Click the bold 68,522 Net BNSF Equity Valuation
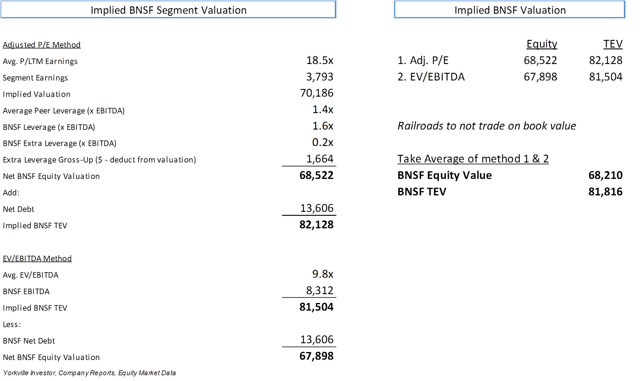The image size is (640, 381). pyautogui.click(x=316, y=175)
